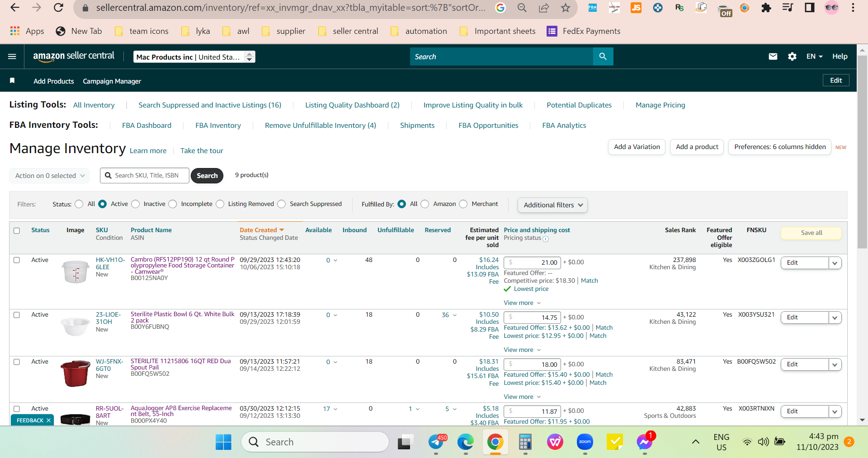Open the Windows Start menu
868x458 pixels.
tap(223, 442)
